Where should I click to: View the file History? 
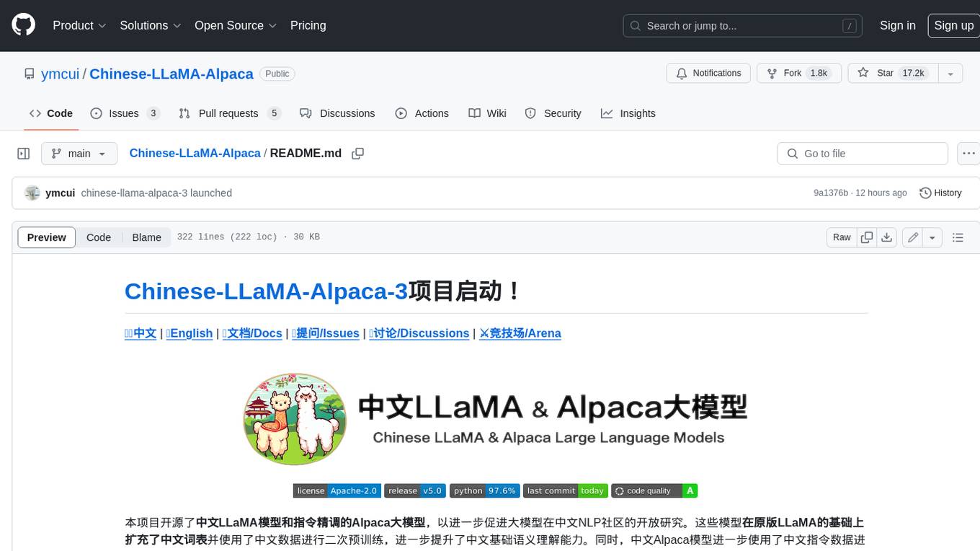point(940,193)
